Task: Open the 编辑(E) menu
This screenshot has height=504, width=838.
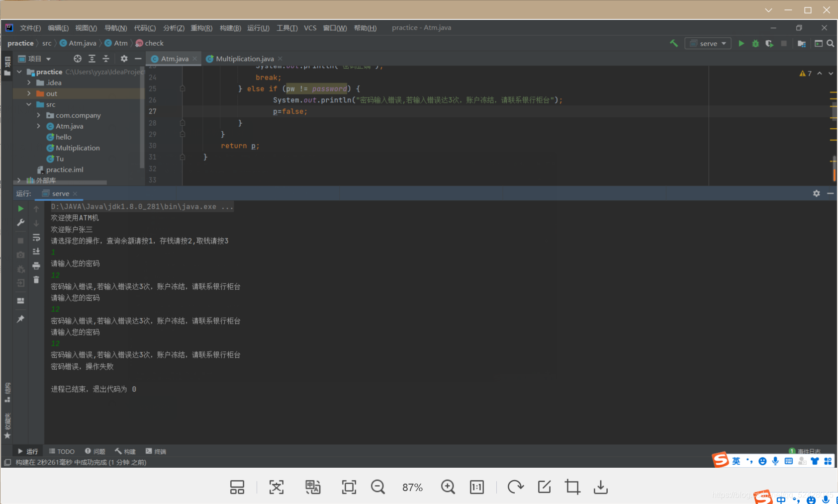Action: point(58,28)
